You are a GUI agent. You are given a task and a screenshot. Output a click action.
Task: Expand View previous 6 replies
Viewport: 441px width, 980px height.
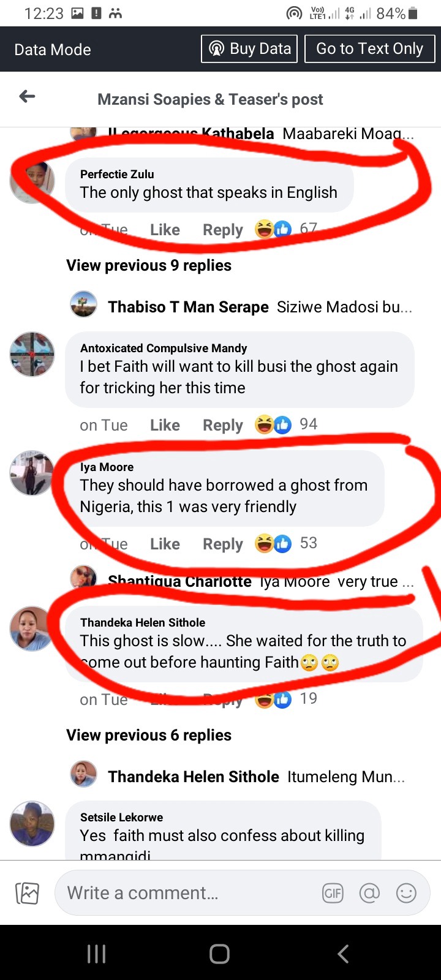(x=149, y=735)
